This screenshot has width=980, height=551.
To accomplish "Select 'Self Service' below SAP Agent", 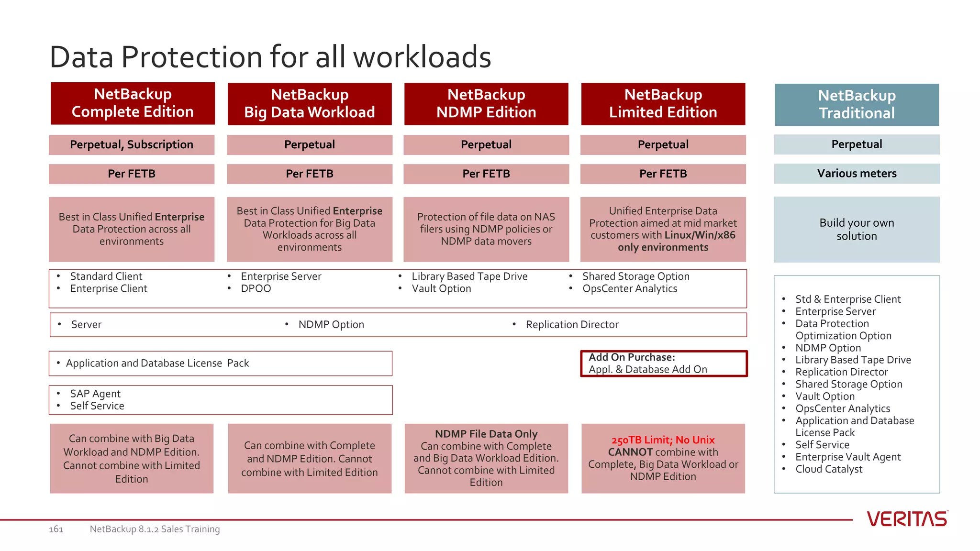I will pyautogui.click(x=97, y=406).
